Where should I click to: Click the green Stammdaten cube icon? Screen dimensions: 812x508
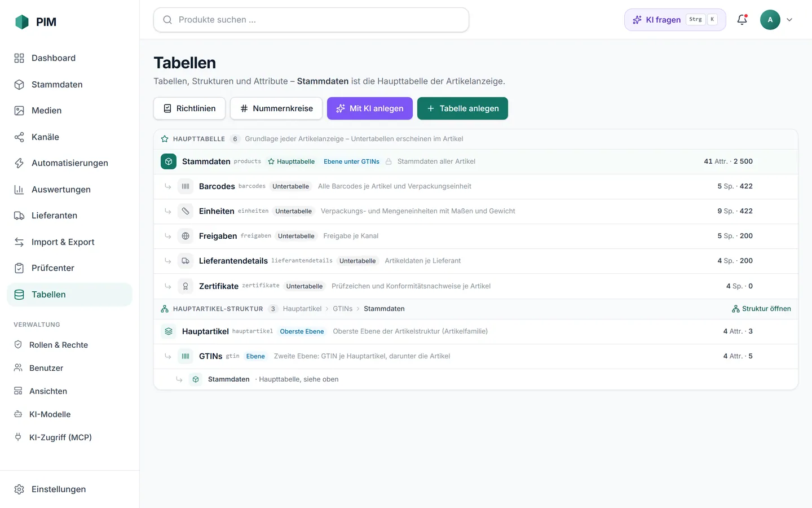[169, 161]
